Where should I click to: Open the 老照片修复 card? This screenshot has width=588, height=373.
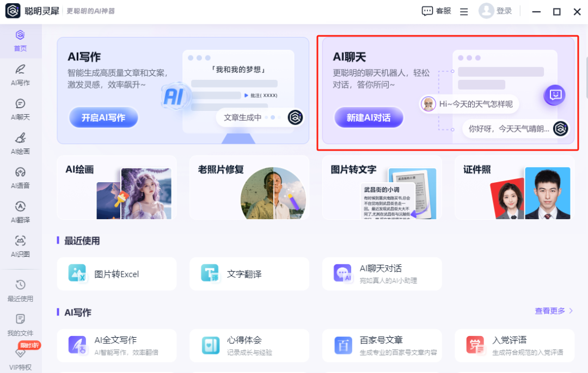249,188
